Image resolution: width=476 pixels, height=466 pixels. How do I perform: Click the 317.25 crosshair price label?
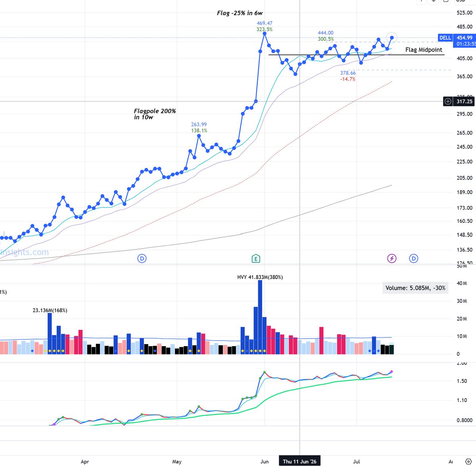(464, 101)
